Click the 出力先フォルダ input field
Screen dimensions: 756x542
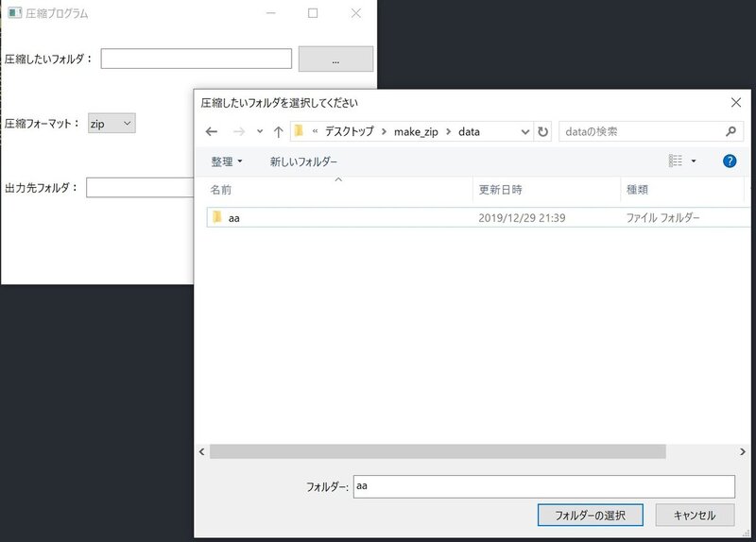coord(140,187)
